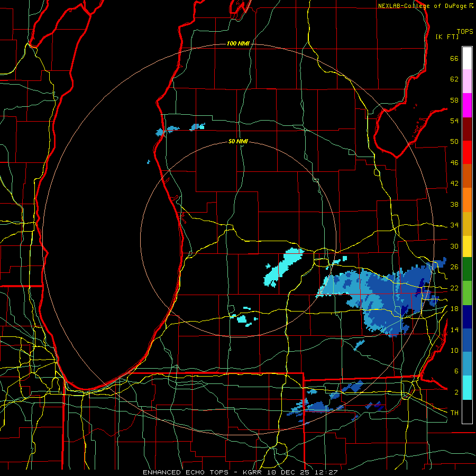Click the legend value '34'
The width and height of the screenshot is (476, 476).
pos(454,225)
